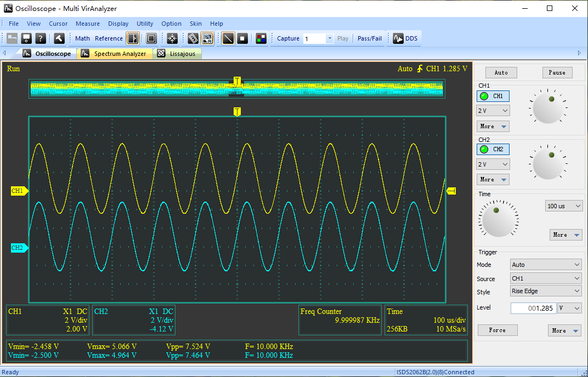Click the open file toolbar icon

12,38
